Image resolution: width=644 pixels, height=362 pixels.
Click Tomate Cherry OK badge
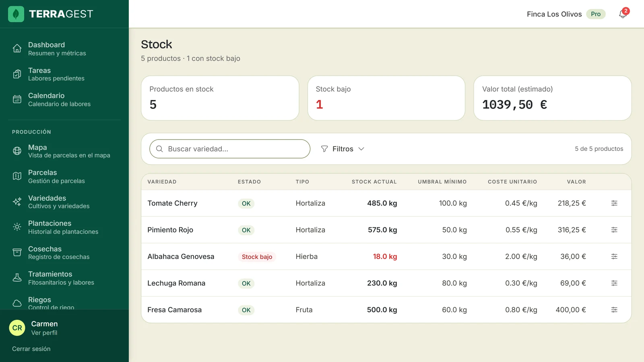pos(246,204)
